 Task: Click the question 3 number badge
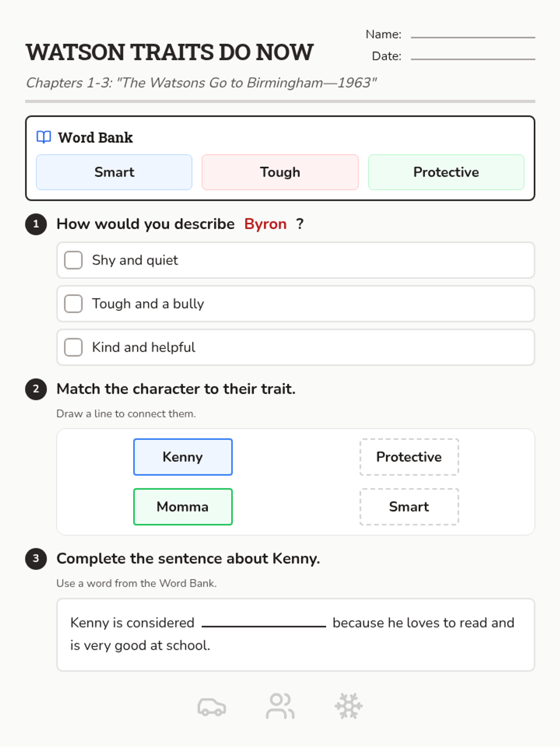point(36,558)
